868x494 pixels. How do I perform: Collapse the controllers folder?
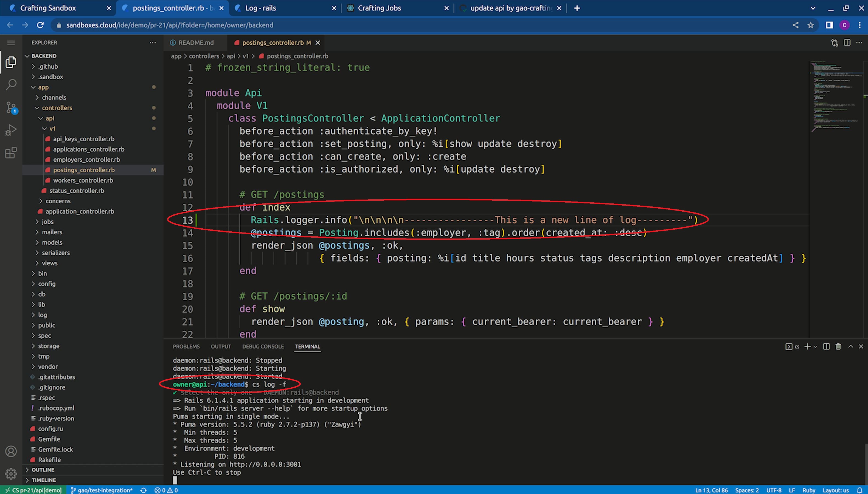57,107
